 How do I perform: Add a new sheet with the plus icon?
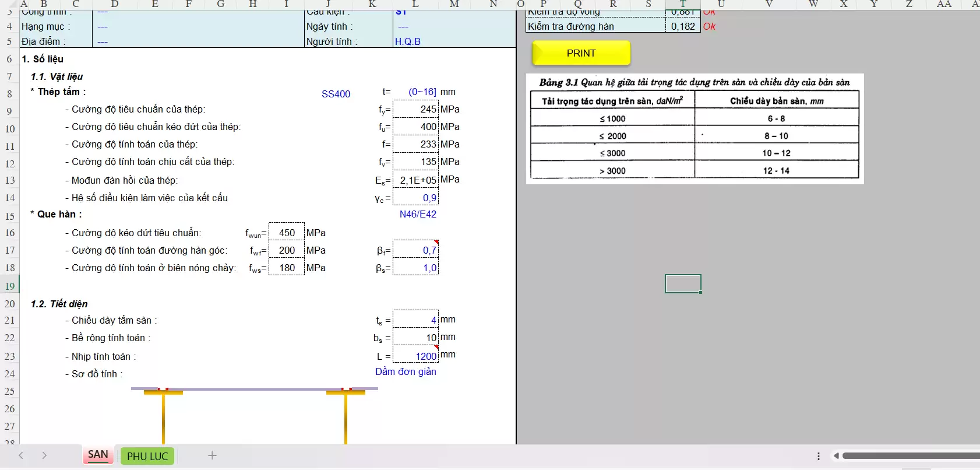click(212, 455)
